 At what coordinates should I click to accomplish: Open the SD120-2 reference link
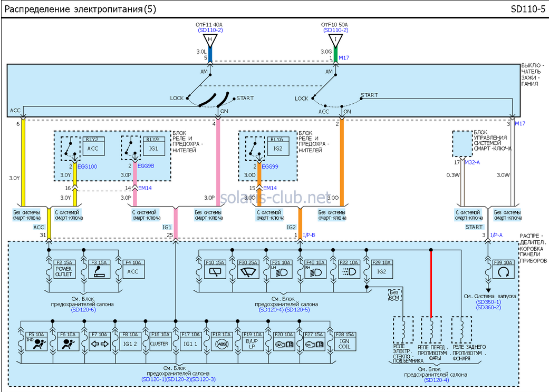tap(179, 379)
